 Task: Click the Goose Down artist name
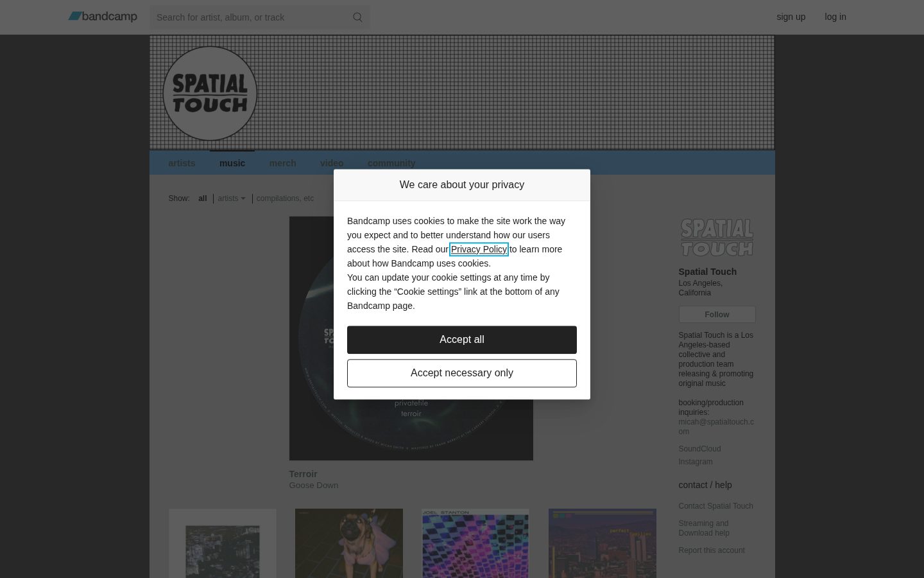pos(314,486)
